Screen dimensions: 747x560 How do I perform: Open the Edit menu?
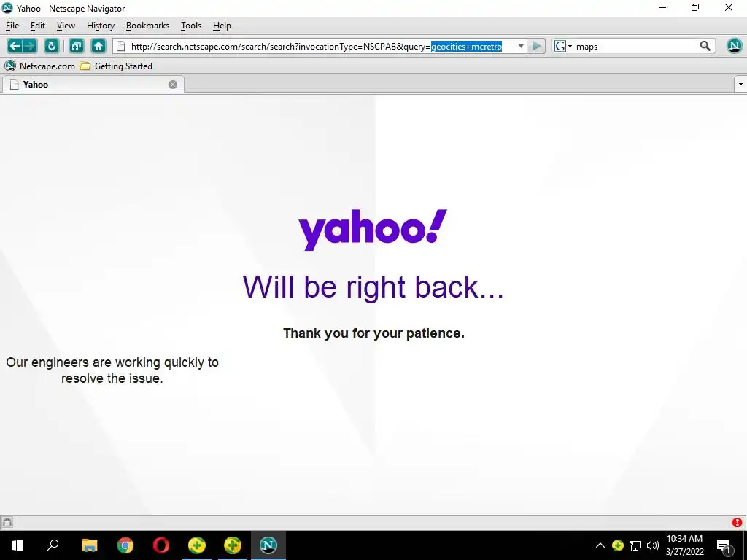38,26
